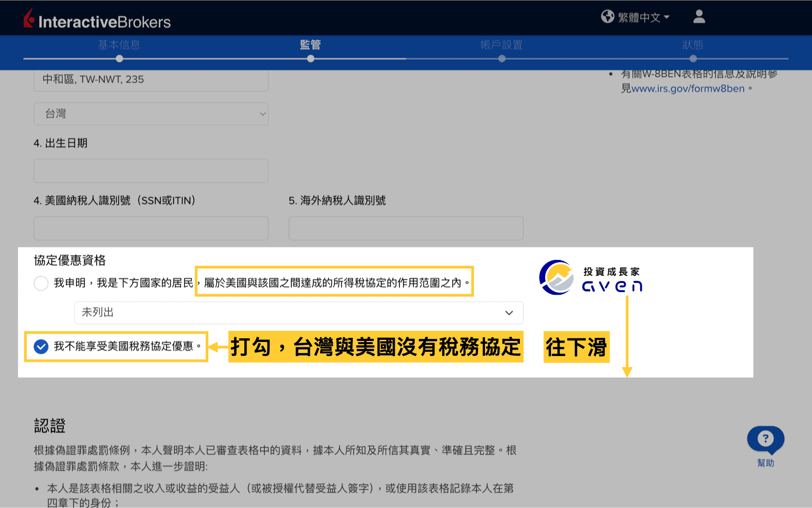The height and width of the screenshot is (508, 812).
Task: Click the 出生日期 input field
Action: (151, 171)
